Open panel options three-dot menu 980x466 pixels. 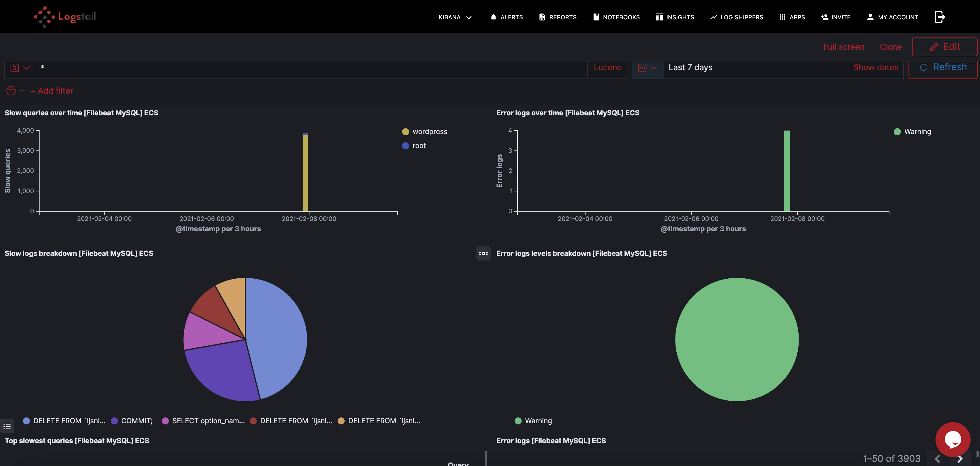(483, 253)
